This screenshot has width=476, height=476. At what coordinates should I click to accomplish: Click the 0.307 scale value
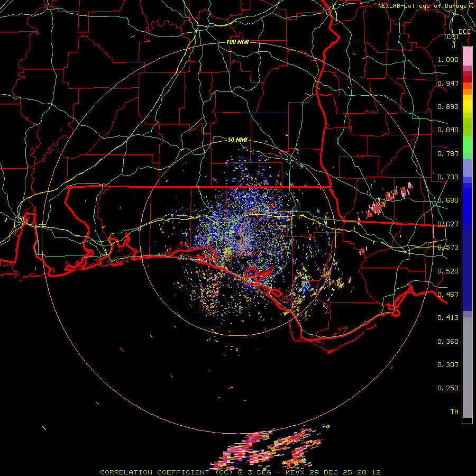(x=448, y=365)
